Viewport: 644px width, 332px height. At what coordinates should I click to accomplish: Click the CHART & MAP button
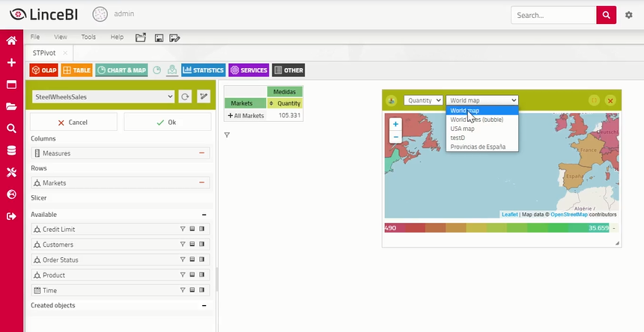tap(121, 70)
